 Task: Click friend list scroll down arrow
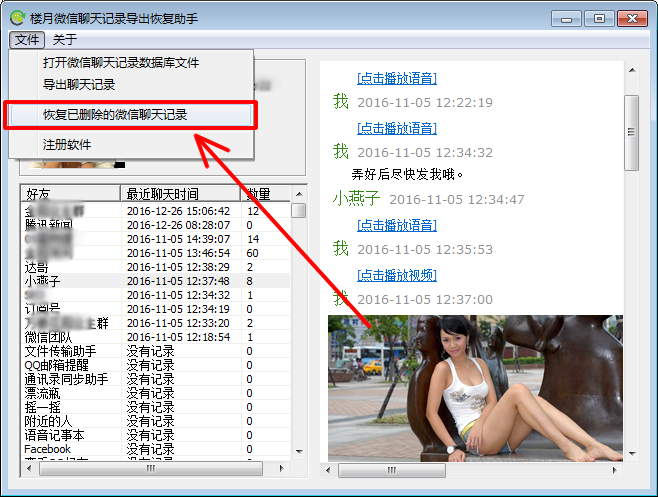point(299,452)
